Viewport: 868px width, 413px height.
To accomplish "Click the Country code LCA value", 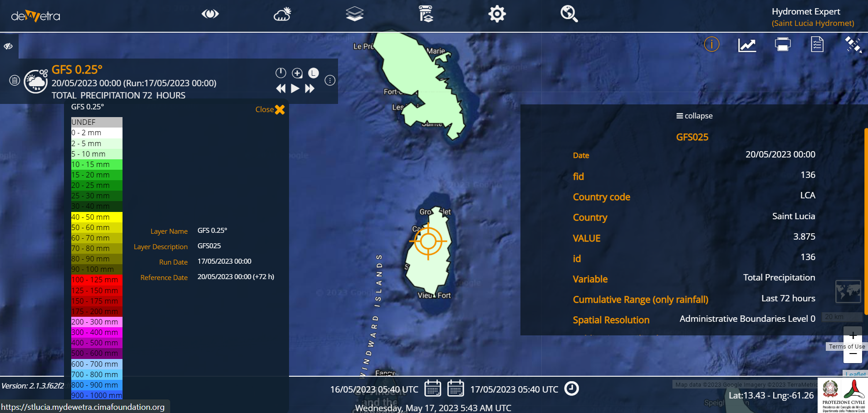I will point(808,195).
